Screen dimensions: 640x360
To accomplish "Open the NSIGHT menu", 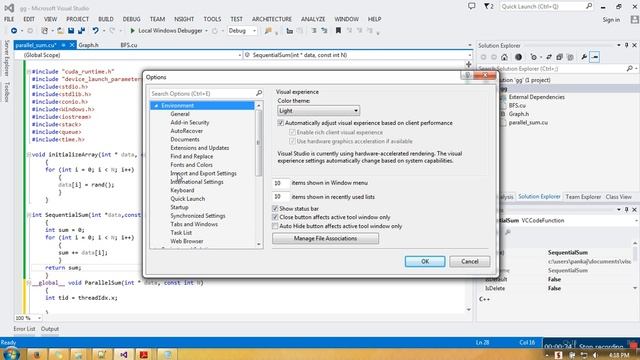I will click(x=184, y=19).
